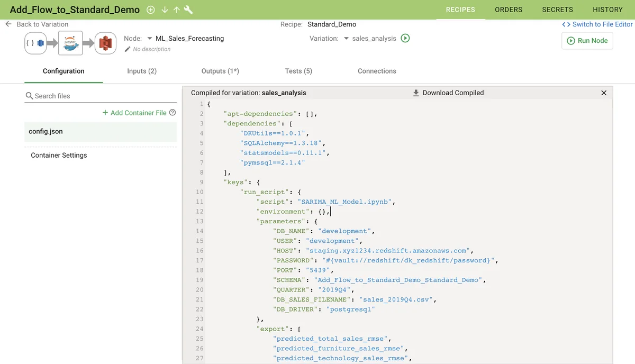The height and width of the screenshot is (364, 635).
Task: Select the JSON source node in the flow graph
Action: [35, 43]
